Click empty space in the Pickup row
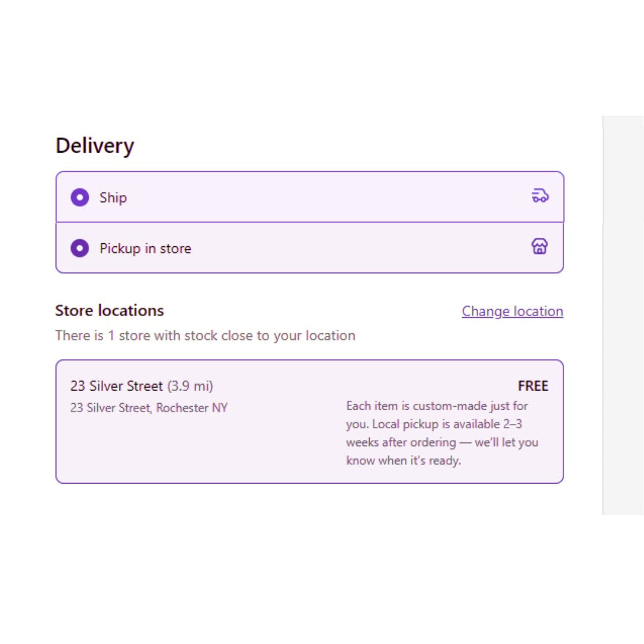Viewport: 644px width, 644px height. pyautogui.click(x=358, y=248)
